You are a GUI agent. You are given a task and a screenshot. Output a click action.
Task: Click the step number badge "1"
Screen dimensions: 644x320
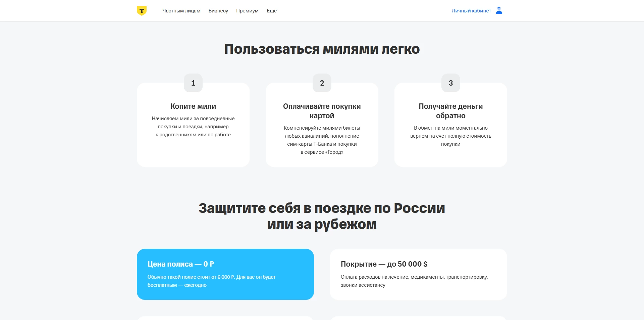(193, 83)
